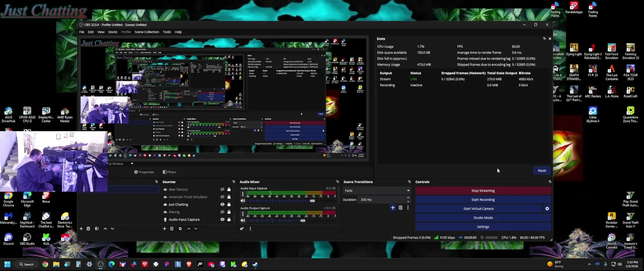The height and width of the screenshot is (271, 644).
Task: Open the Edit menu
Action: click(91, 32)
